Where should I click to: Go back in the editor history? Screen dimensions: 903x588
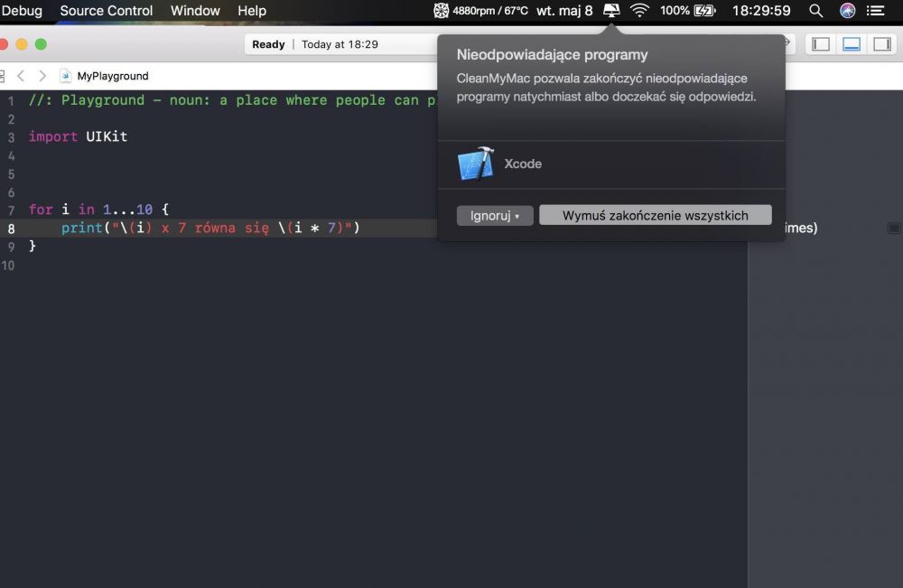(21, 76)
